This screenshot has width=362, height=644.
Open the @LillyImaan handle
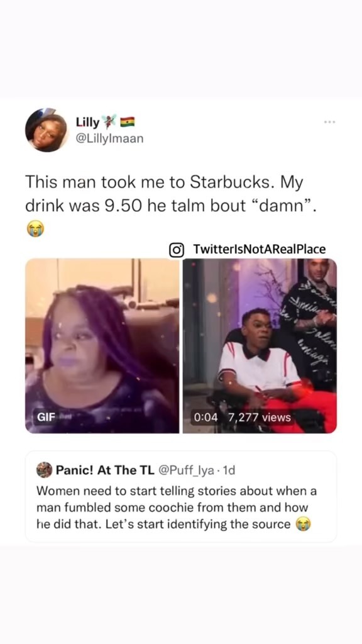[109, 139]
